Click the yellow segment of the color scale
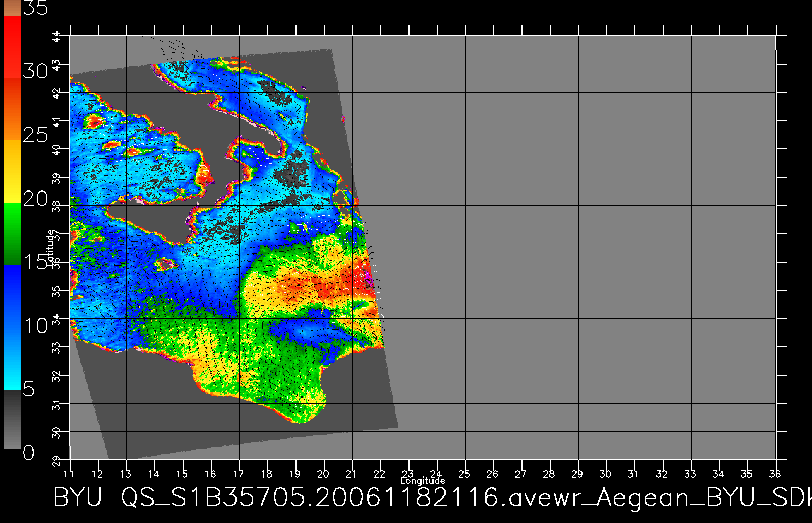Screen dimensions: 812x523 tap(12, 171)
